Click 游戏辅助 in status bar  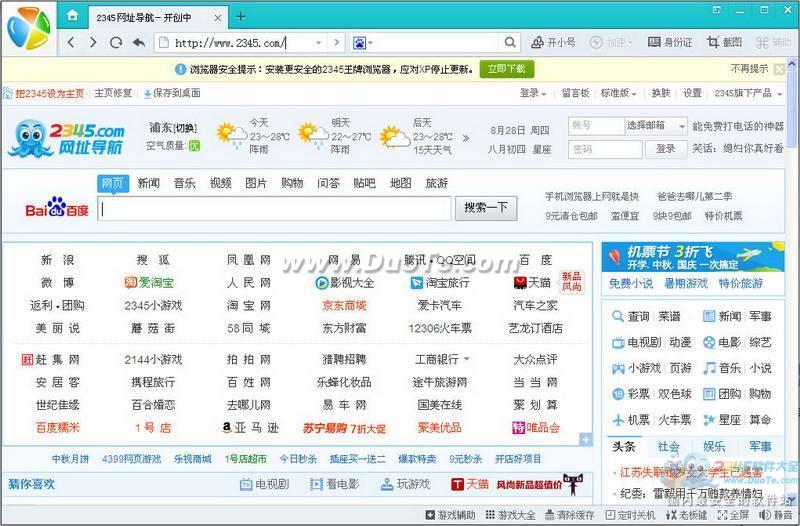451,515
